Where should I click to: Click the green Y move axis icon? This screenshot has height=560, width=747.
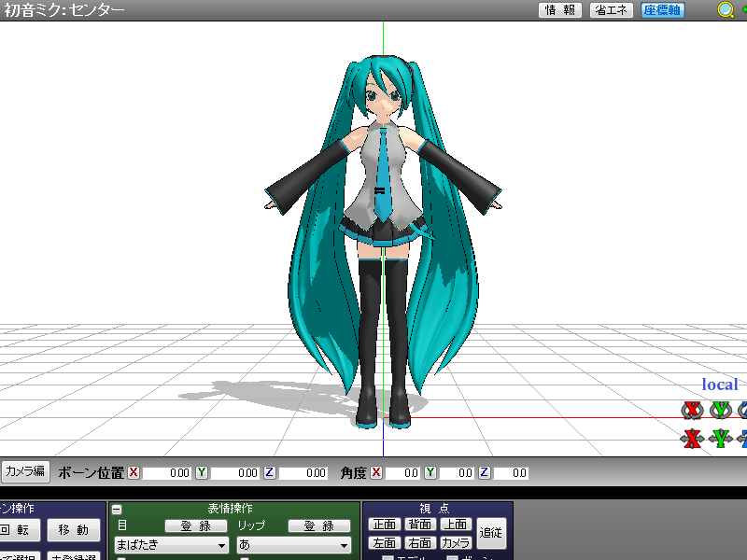721,439
